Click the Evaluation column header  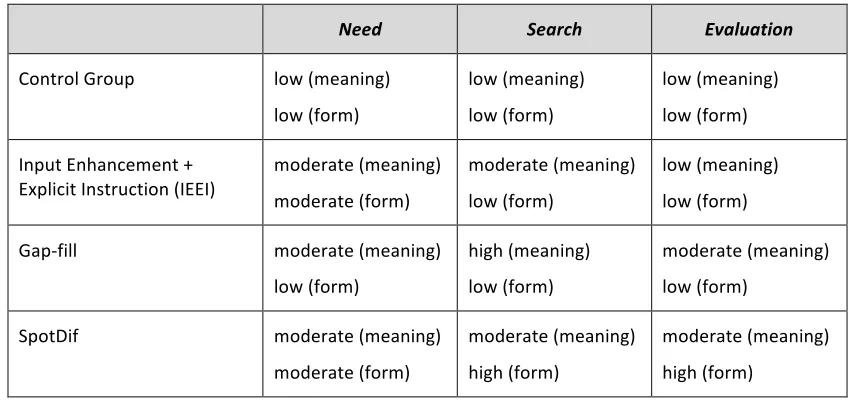click(x=749, y=29)
